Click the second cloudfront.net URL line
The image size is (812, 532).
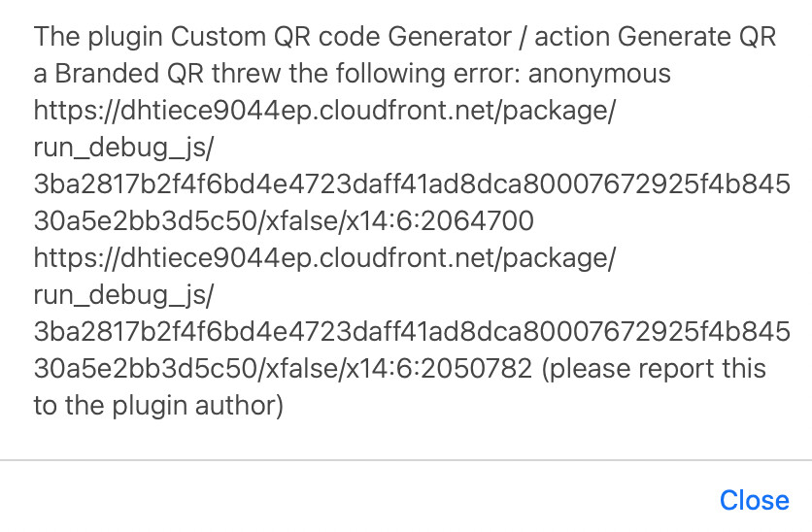324,258
